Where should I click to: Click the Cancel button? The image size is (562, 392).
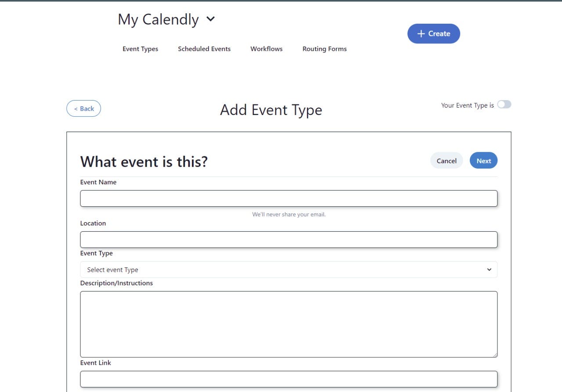[447, 161]
